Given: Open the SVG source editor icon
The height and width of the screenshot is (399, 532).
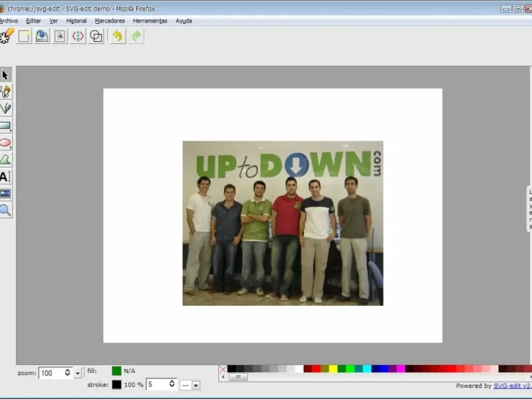Looking at the screenshot, I should [x=78, y=36].
